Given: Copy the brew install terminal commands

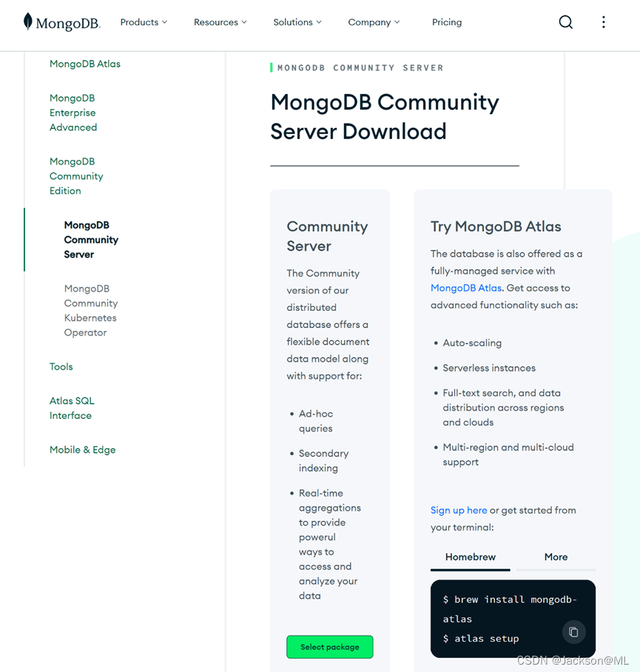Looking at the screenshot, I should pos(573,632).
